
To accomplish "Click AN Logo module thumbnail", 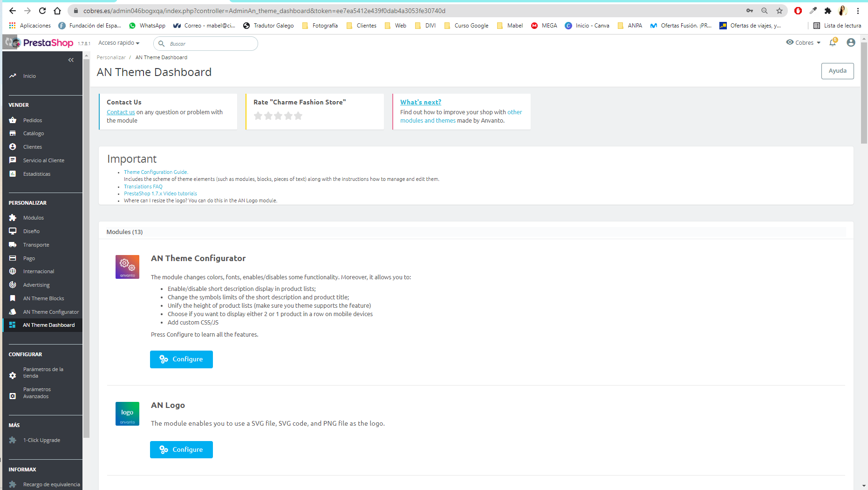I will tap(127, 414).
